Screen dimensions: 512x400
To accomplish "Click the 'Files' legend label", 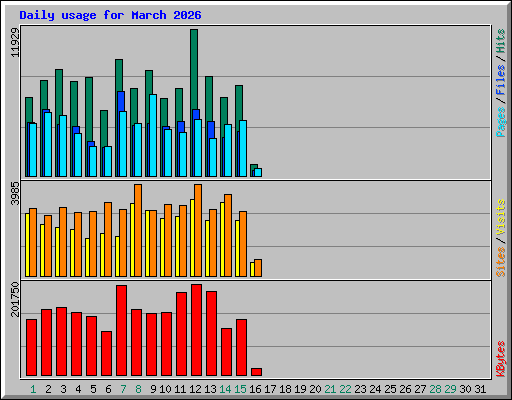I will (x=501, y=80).
